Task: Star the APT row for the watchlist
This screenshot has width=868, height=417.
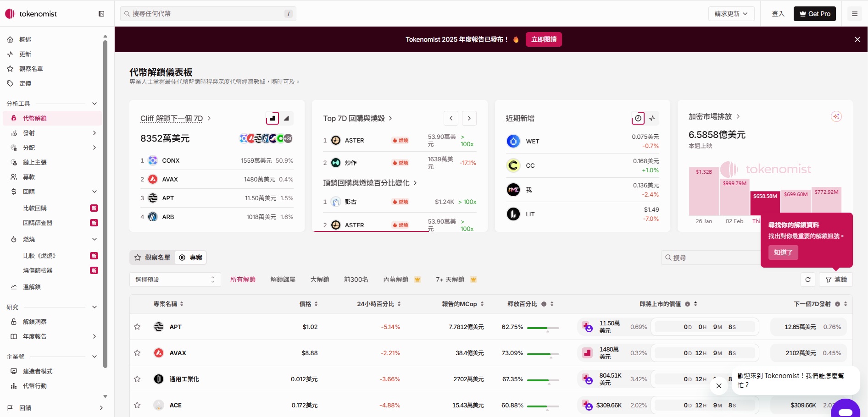Action: click(137, 327)
